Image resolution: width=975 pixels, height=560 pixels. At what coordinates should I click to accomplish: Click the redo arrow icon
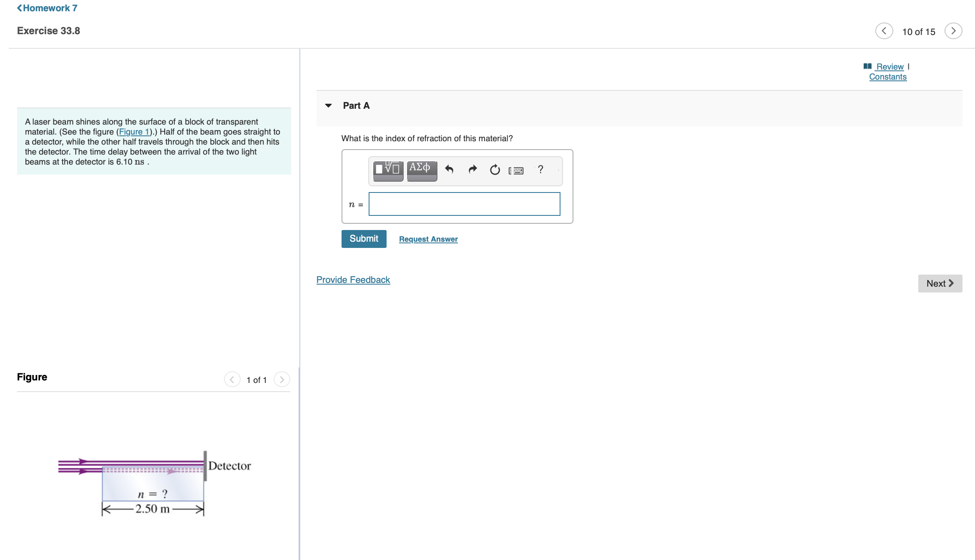472,170
